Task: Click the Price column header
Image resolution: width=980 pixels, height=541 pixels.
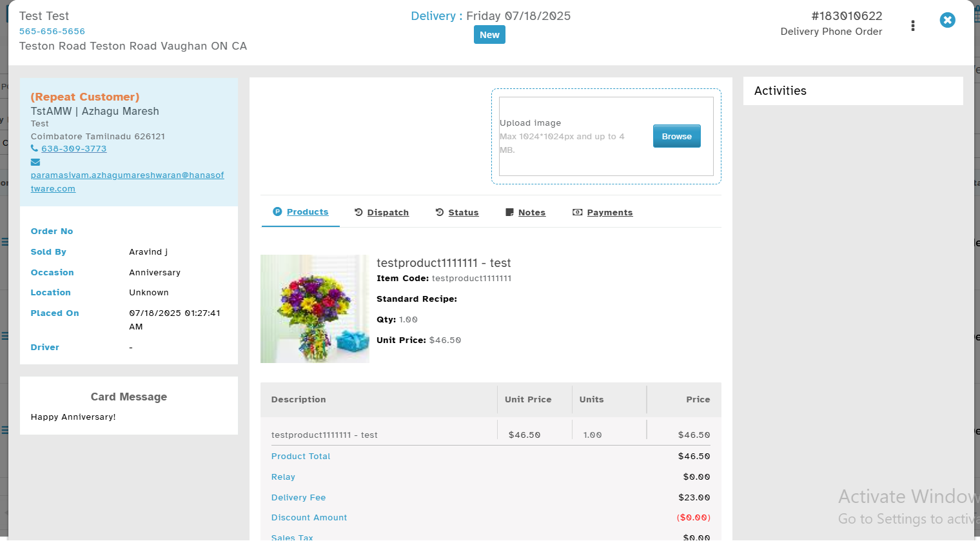Action: click(x=698, y=399)
